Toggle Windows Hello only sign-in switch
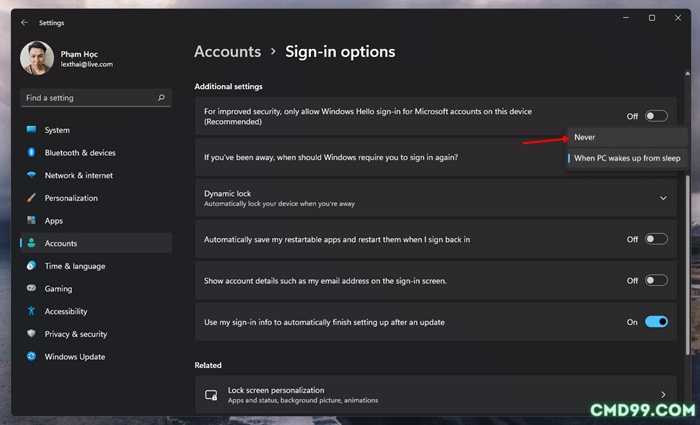 pos(656,116)
